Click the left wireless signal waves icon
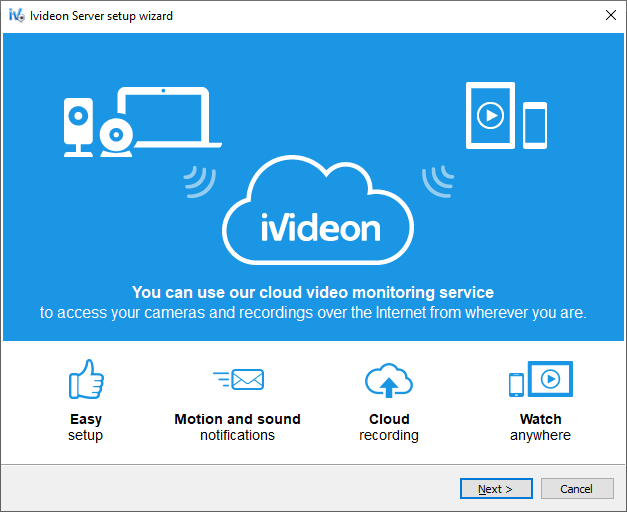This screenshot has width=627, height=512. [200, 182]
